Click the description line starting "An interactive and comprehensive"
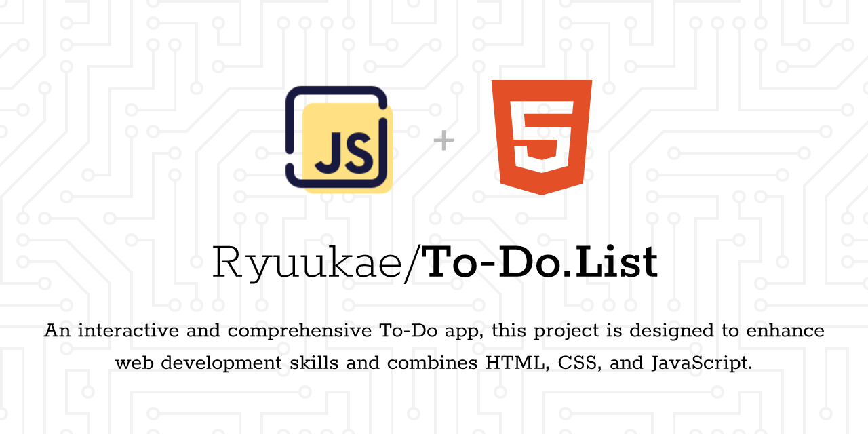 click(x=434, y=331)
